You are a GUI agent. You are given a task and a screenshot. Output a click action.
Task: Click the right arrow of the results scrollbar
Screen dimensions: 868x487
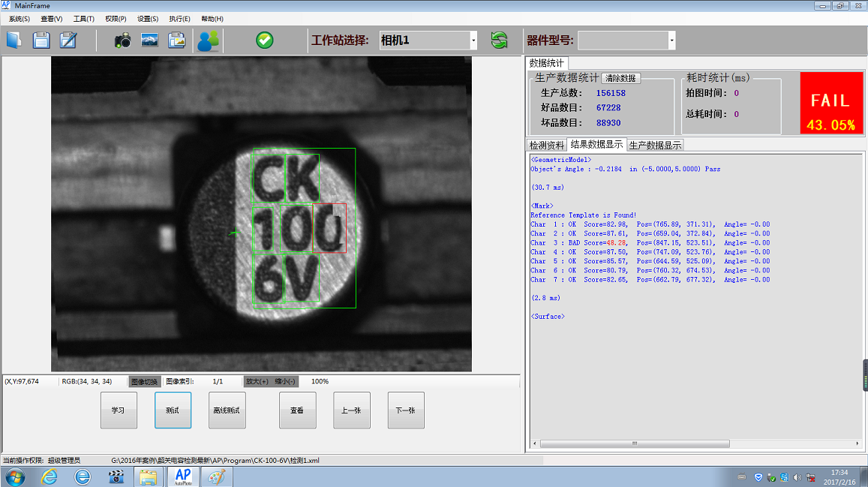857,443
